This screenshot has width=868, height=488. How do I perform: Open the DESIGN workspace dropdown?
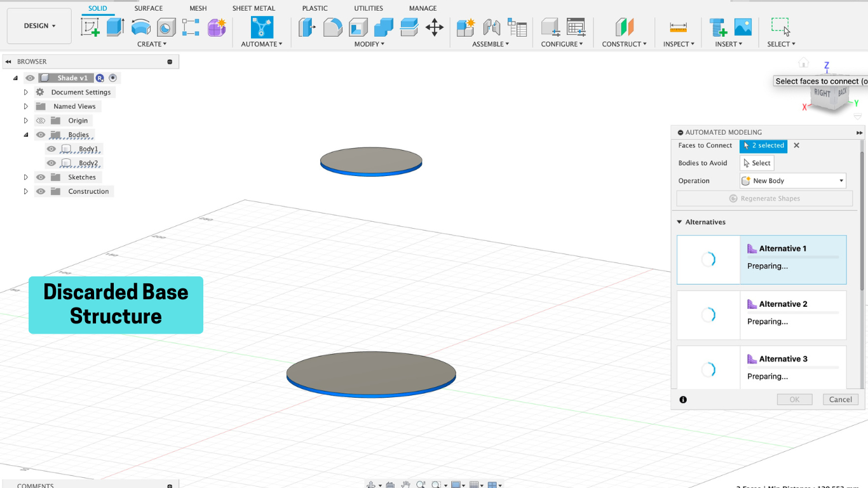coord(39,26)
